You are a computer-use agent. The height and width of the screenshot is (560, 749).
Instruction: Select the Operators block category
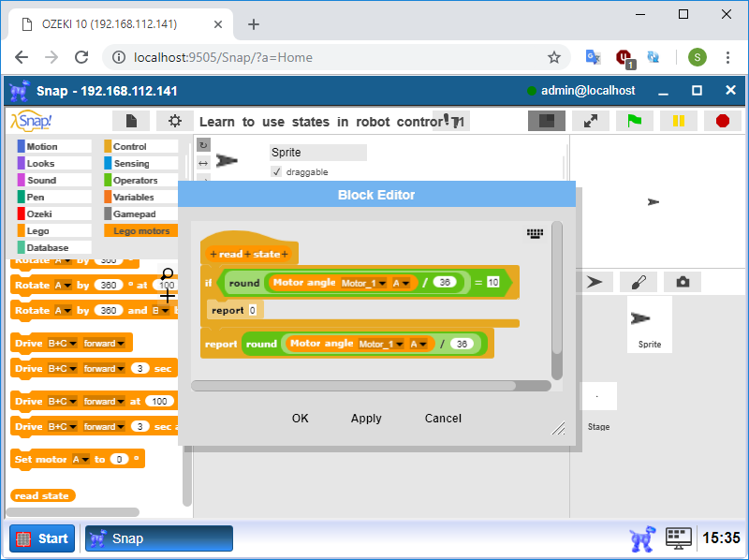[x=141, y=180]
